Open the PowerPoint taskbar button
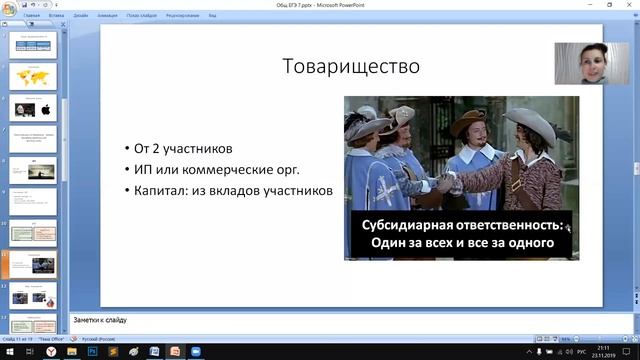640x360 pixels. coord(175,351)
